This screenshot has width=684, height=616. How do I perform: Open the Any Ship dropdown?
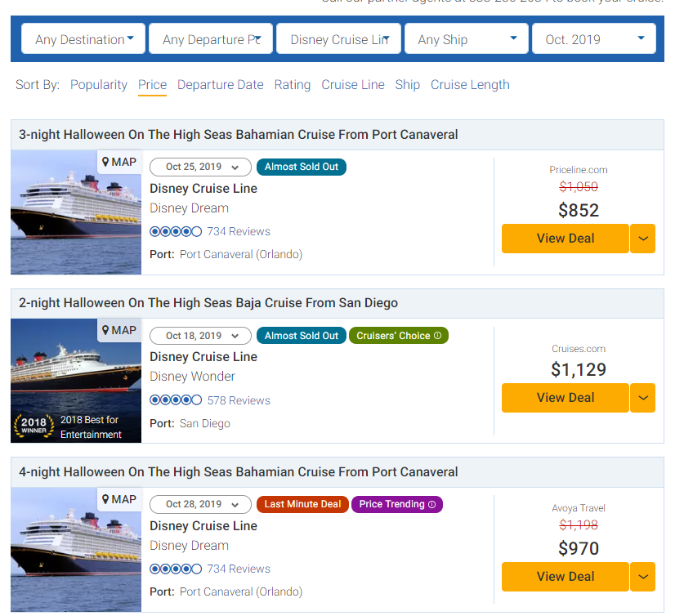[467, 39]
